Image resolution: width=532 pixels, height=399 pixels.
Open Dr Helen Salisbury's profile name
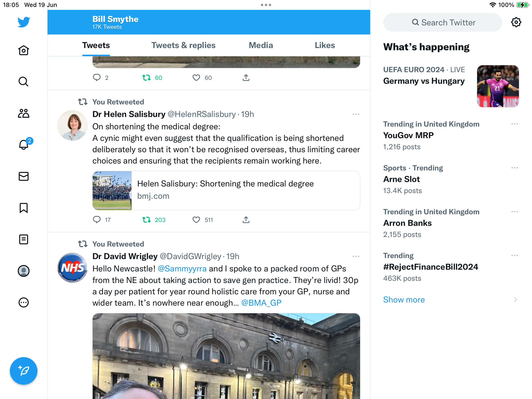point(129,114)
